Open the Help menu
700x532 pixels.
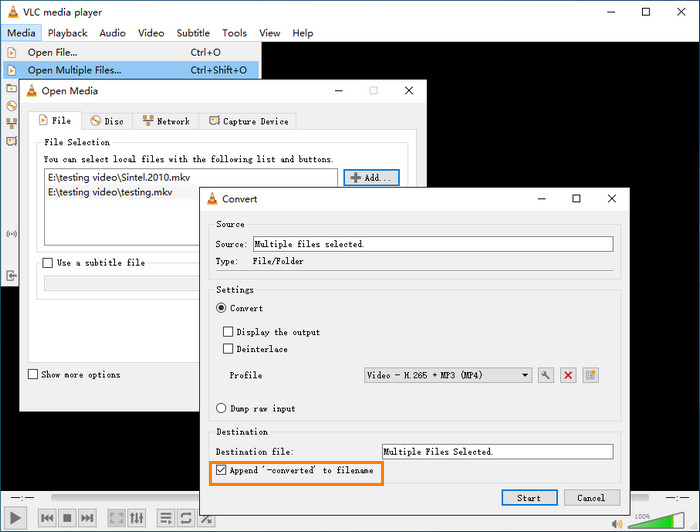[x=303, y=33]
